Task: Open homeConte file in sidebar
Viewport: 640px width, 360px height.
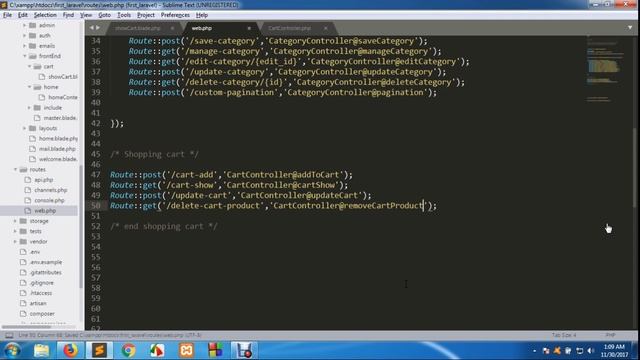Action: click(x=63, y=97)
